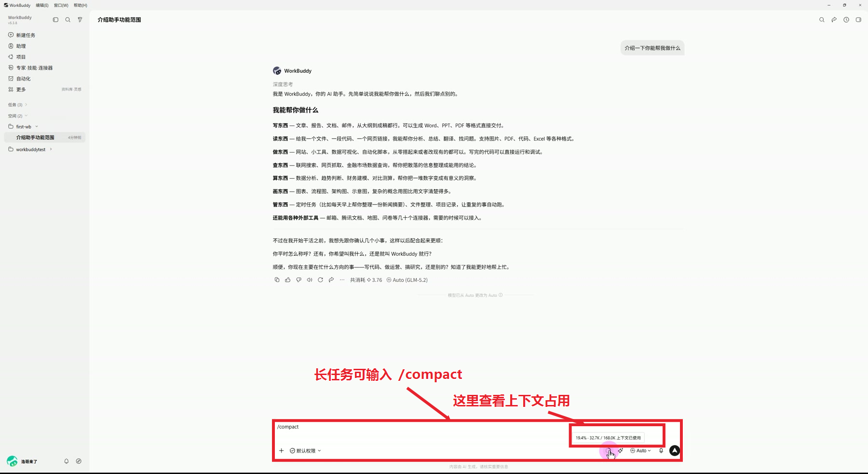The image size is (868, 474).
Task: Share the reply with arrow icon
Action: click(331, 280)
